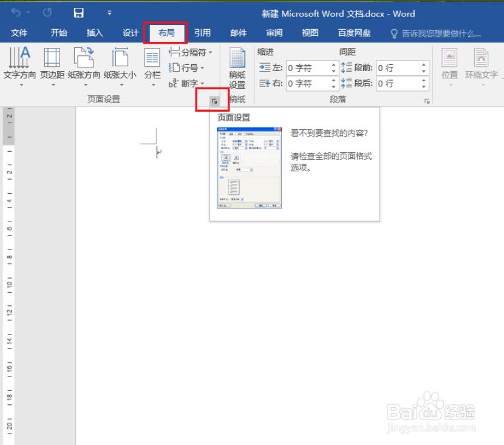The width and height of the screenshot is (504, 445).
Task: Open the 分隔符 (Breaks) dropdown
Action: (x=189, y=52)
